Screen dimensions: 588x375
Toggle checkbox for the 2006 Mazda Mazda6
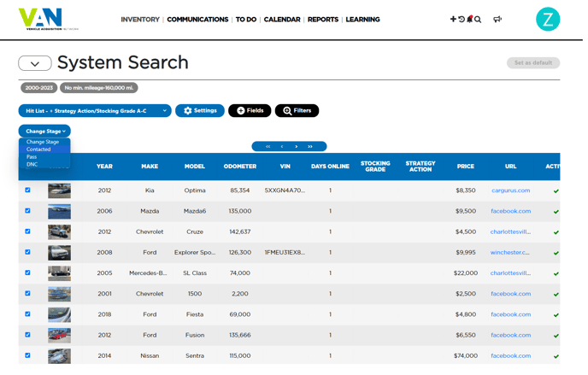click(27, 211)
